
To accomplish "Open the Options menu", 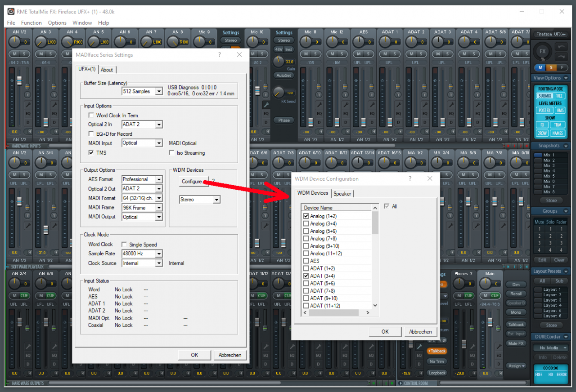I will point(57,22).
